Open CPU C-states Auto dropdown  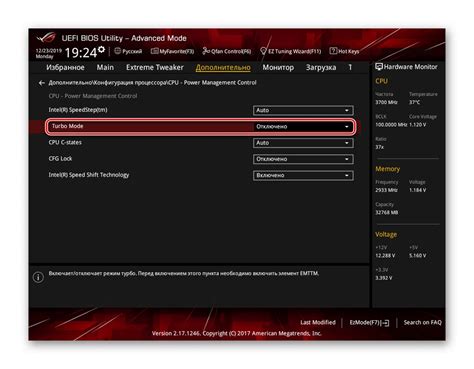pos(303,143)
